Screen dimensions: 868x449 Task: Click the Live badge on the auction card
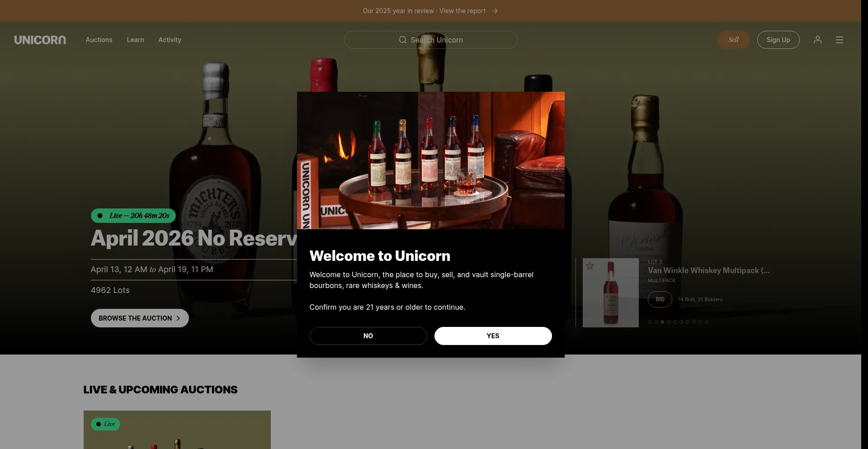[105, 424]
